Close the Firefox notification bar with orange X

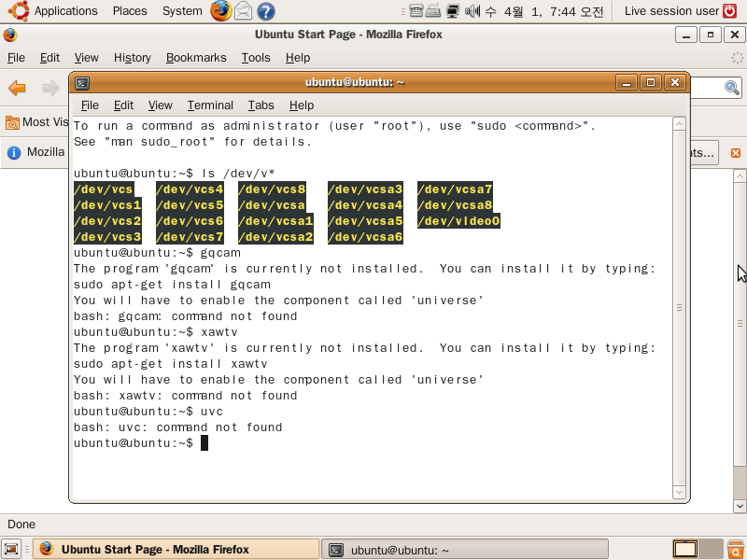tap(736, 153)
